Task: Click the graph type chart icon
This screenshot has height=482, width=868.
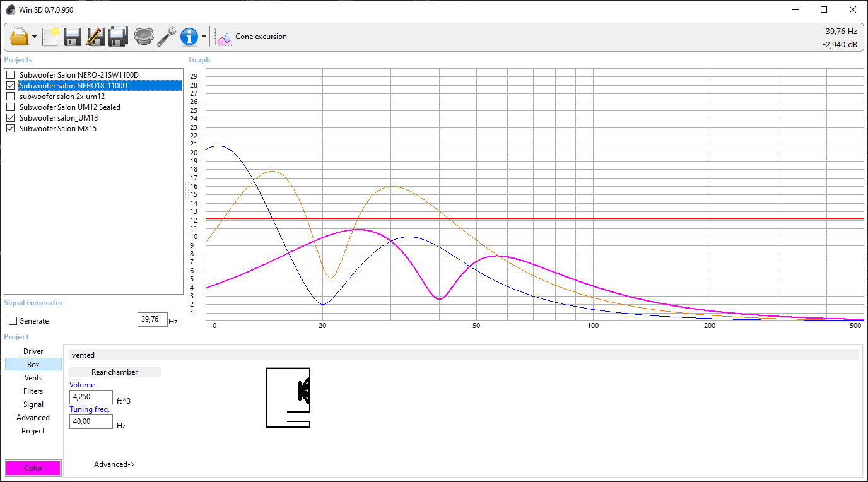Action: 224,37
